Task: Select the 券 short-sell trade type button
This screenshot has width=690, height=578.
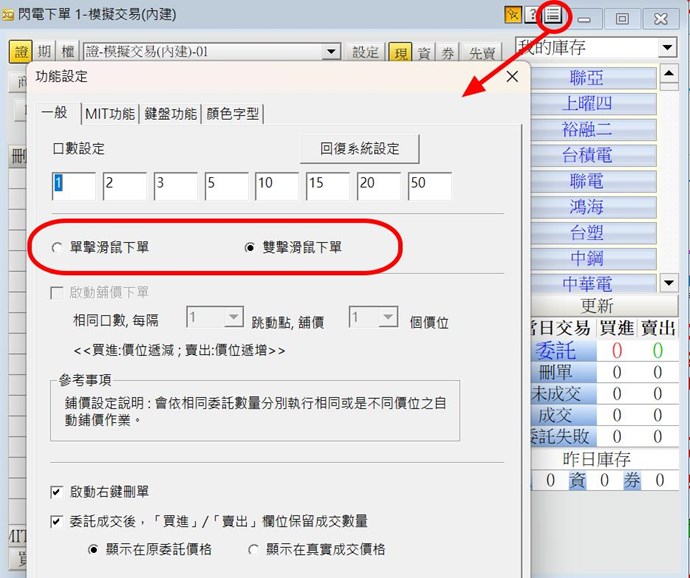Action: [x=446, y=53]
